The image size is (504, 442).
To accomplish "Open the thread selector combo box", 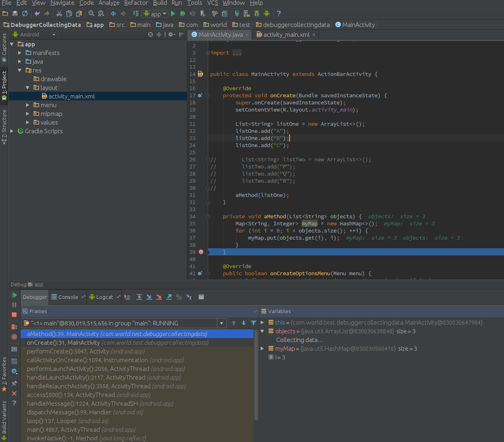I will coord(222,323).
